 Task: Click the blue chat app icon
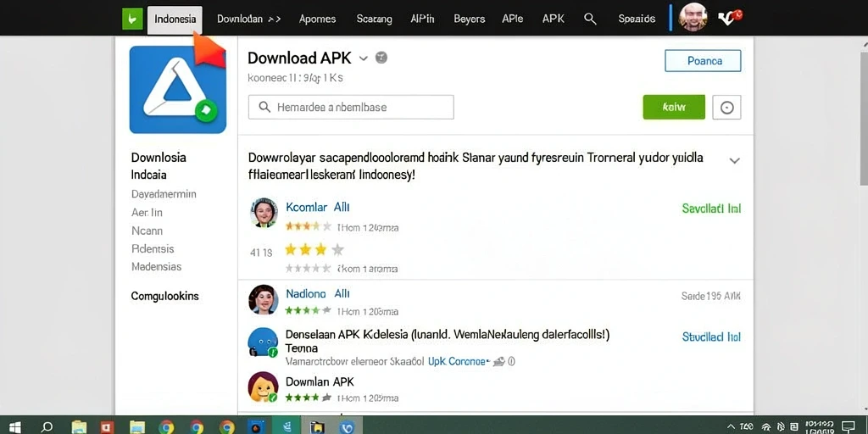263,342
